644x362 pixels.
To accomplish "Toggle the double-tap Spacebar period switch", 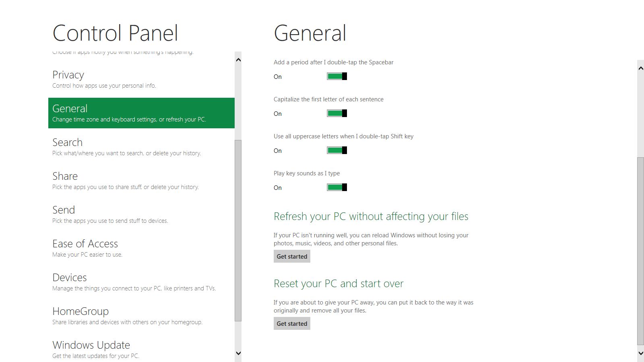I will coord(337,76).
